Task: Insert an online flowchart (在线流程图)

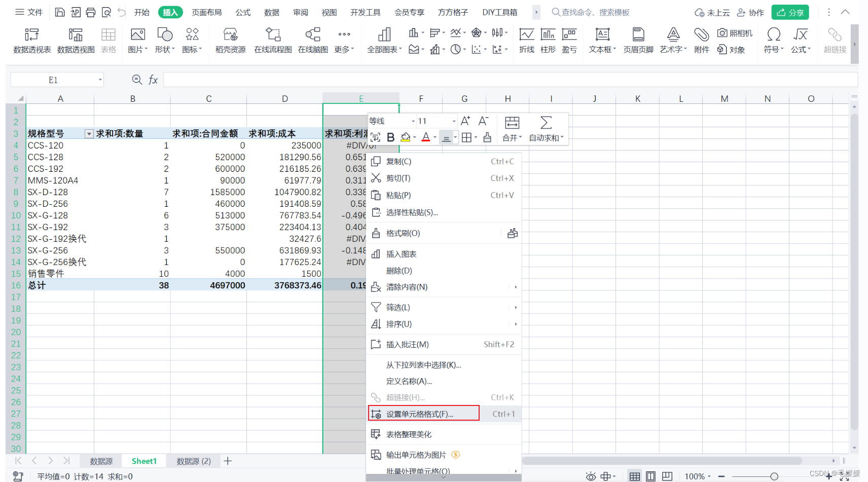Action: 273,41
